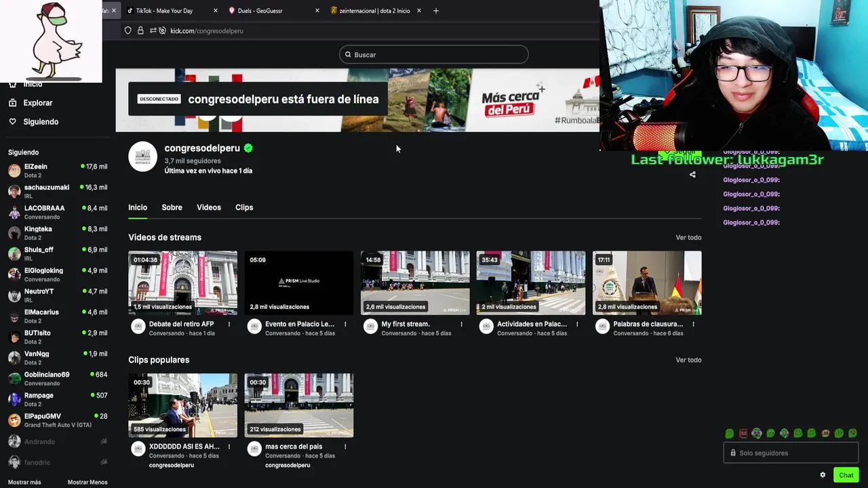Open ElMacarius channel in sidebar
Screen dimensions: 868x488
[58, 317]
